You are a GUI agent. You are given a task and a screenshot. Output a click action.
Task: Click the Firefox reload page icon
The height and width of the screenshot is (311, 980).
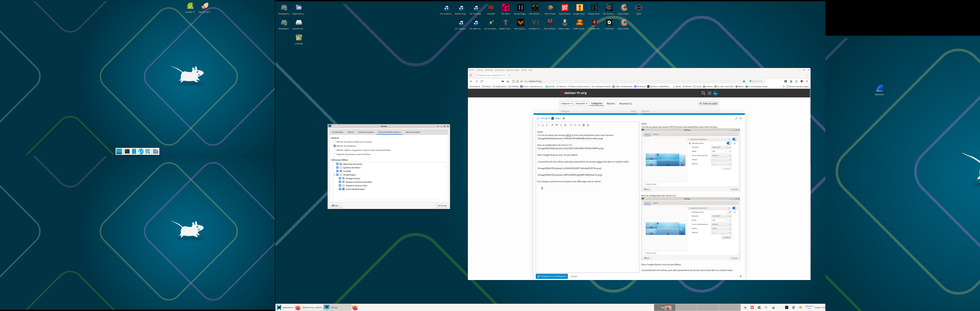[482, 81]
